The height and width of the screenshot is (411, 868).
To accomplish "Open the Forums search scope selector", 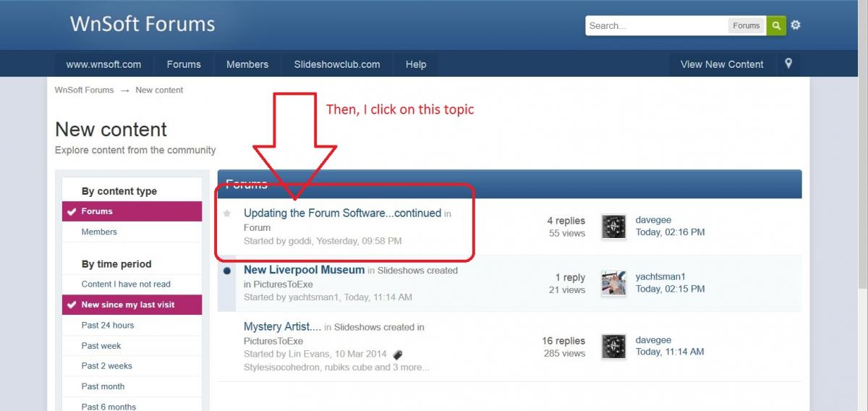I will [746, 25].
